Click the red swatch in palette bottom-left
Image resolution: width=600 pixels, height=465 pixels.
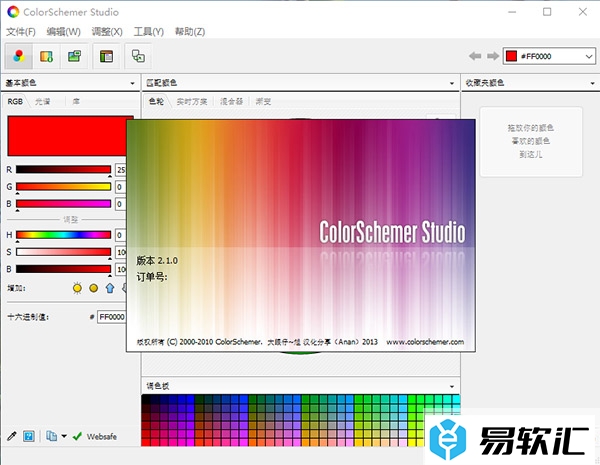click(x=145, y=443)
